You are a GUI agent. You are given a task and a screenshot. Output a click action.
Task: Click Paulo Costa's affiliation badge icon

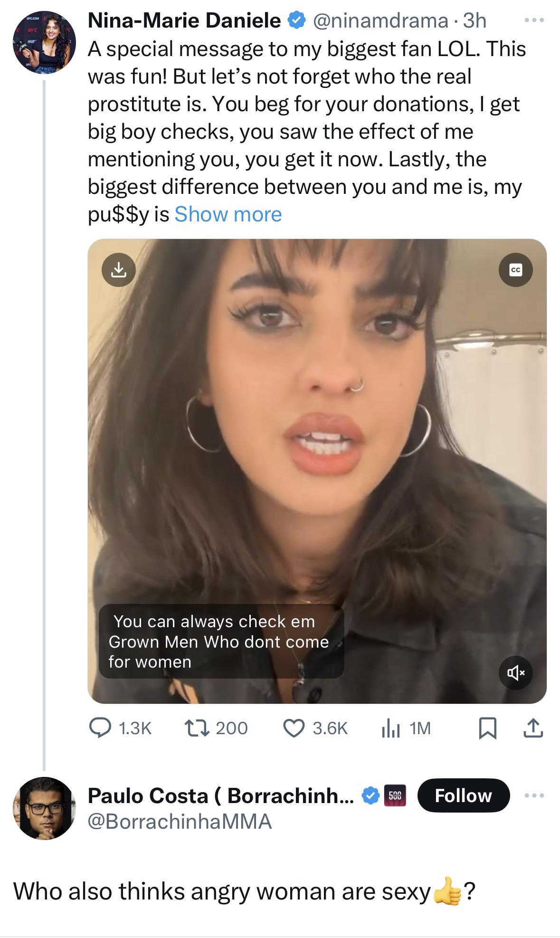click(395, 795)
